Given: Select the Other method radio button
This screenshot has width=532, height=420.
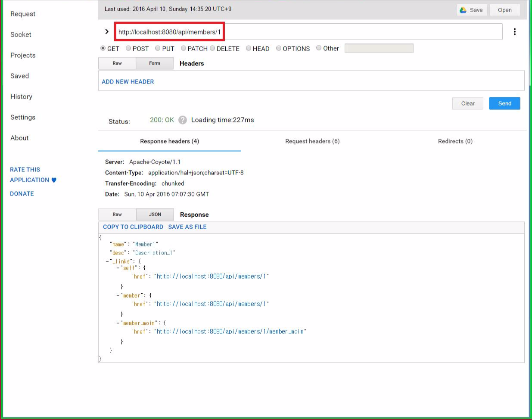Looking at the screenshot, I should [x=319, y=48].
